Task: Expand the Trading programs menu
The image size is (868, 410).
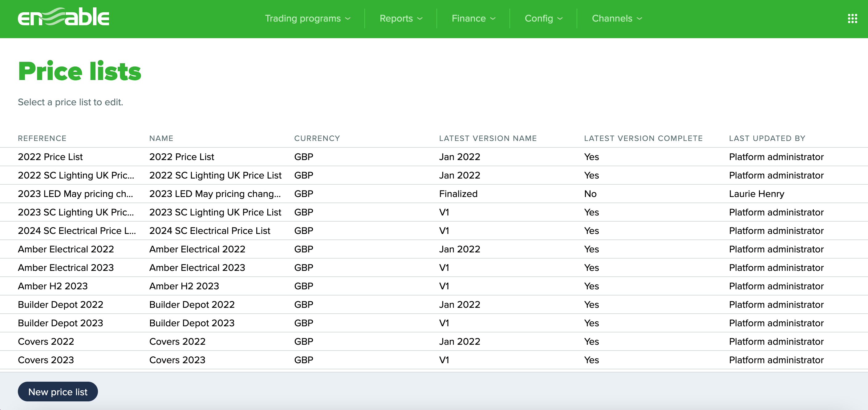Action: coord(308,18)
